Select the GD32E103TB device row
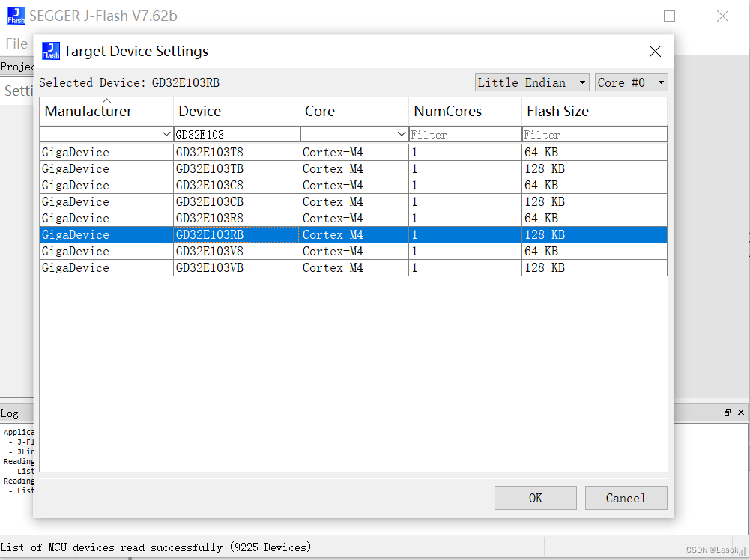Screen dimensions: 750x560 pyautogui.click(x=354, y=168)
